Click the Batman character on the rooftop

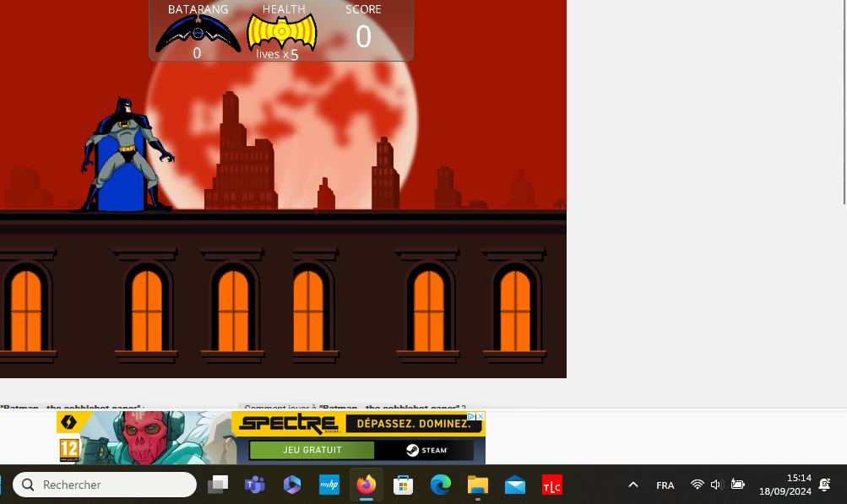[125, 154]
